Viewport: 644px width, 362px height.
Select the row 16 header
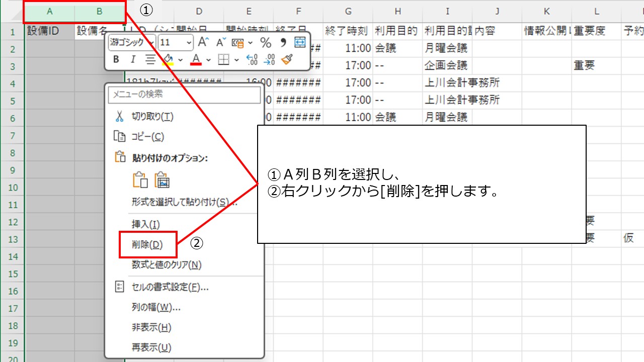click(13, 291)
